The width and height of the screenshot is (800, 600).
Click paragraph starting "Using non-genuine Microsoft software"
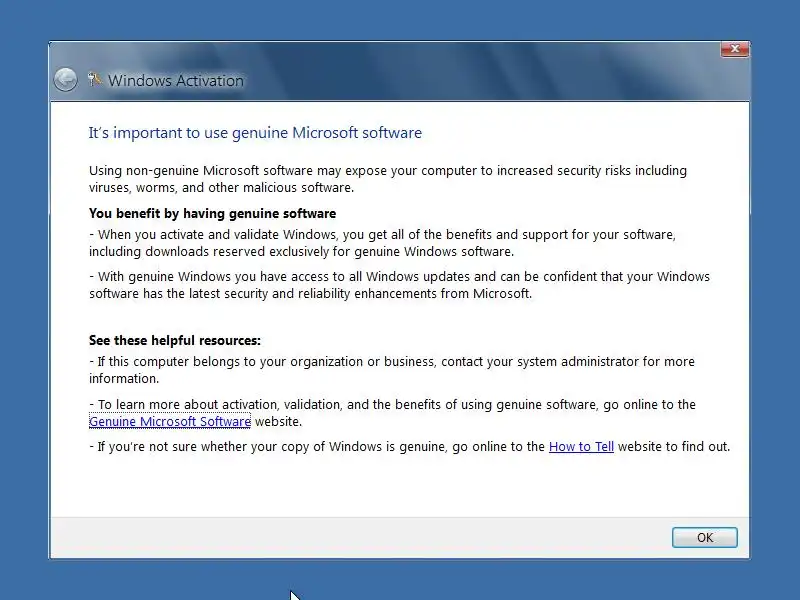point(388,179)
